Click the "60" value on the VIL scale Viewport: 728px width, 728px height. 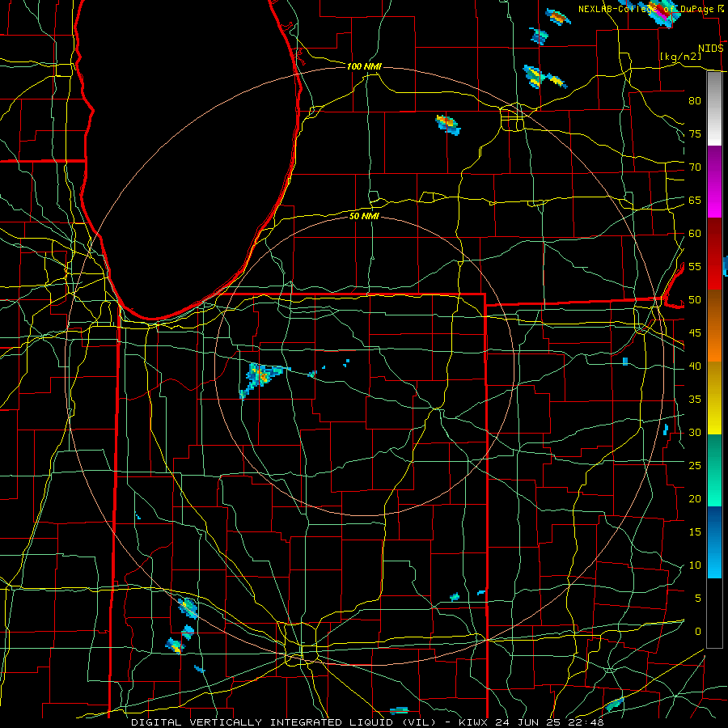(695, 234)
